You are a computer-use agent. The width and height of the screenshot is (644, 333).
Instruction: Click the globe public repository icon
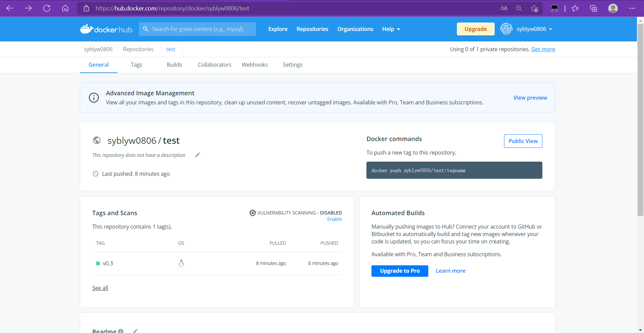point(97,140)
